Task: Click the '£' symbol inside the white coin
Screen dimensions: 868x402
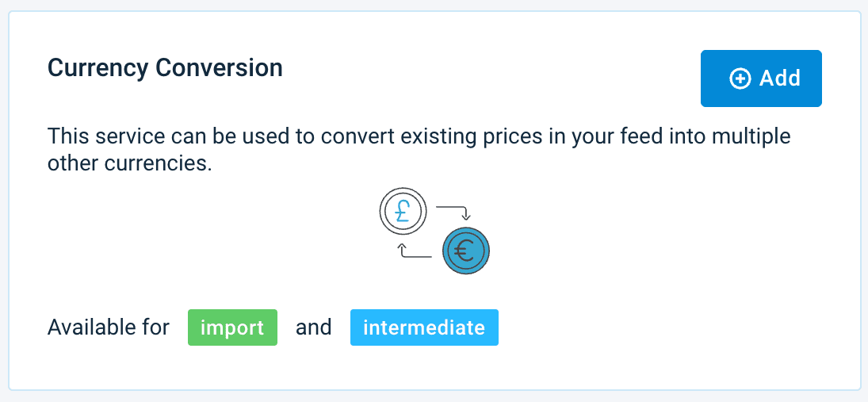Action: tap(403, 212)
